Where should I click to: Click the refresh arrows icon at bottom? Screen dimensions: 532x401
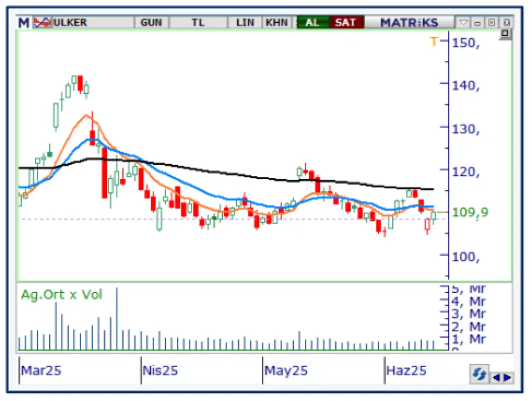(x=479, y=374)
